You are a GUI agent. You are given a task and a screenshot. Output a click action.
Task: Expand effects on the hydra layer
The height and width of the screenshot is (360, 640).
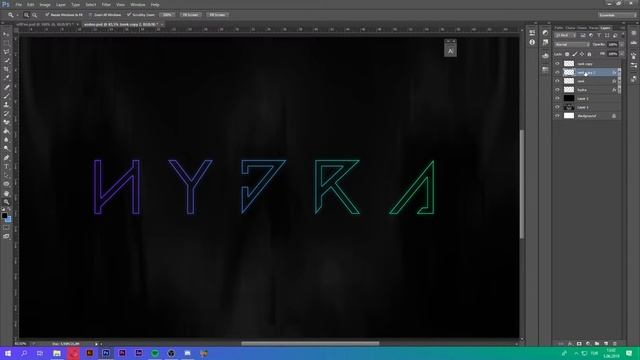pyautogui.click(x=619, y=90)
